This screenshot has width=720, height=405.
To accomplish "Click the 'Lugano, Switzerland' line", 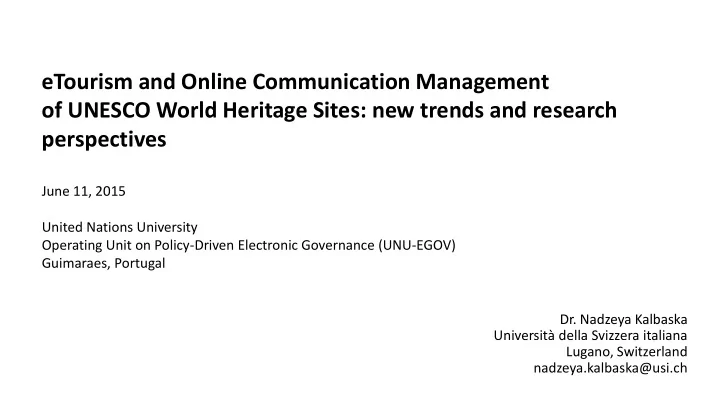I will click(x=626, y=352).
